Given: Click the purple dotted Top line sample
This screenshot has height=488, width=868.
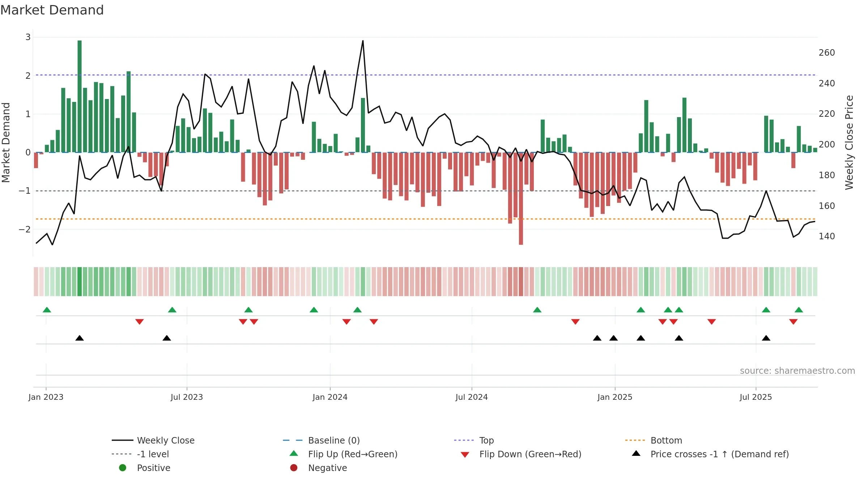Looking at the screenshot, I should [464, 440].
